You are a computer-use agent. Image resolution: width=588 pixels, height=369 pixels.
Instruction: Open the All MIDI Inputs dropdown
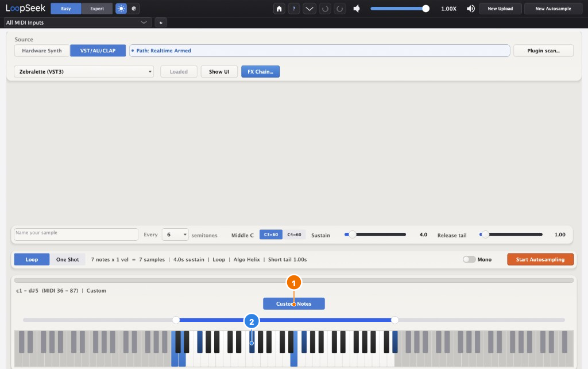pos(78,22)
